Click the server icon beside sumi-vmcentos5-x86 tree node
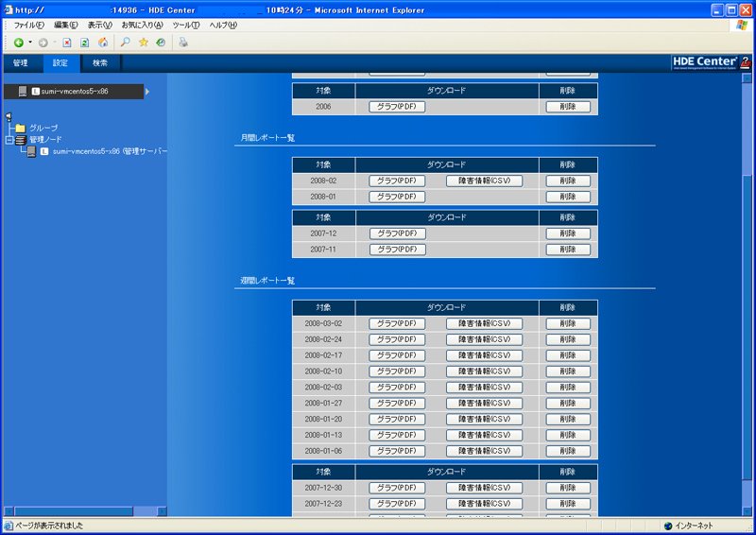 click(x=31, y=151)
